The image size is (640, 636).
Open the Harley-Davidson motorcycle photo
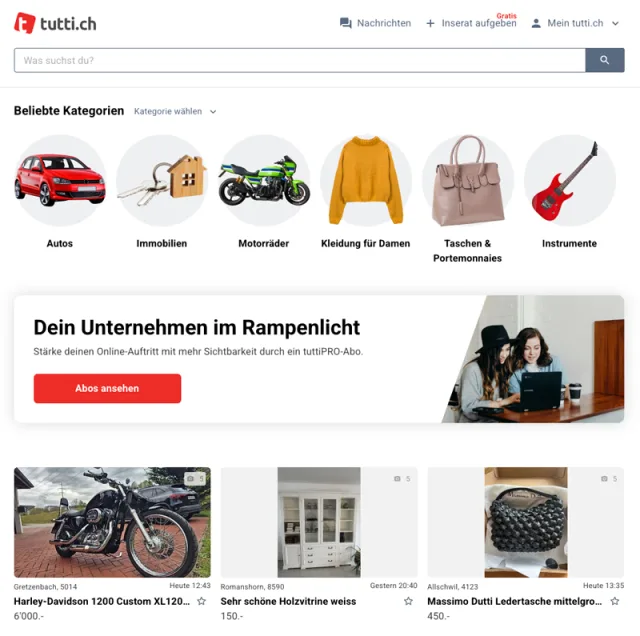click(112, 522)
